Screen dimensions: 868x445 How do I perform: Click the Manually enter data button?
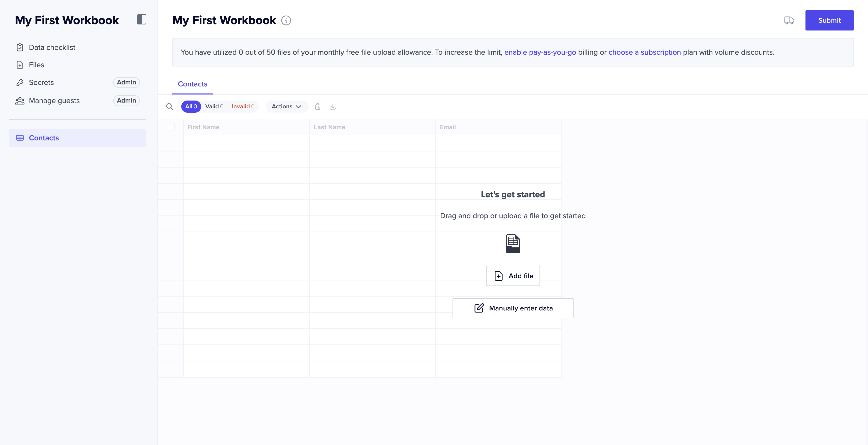(513, 308)
